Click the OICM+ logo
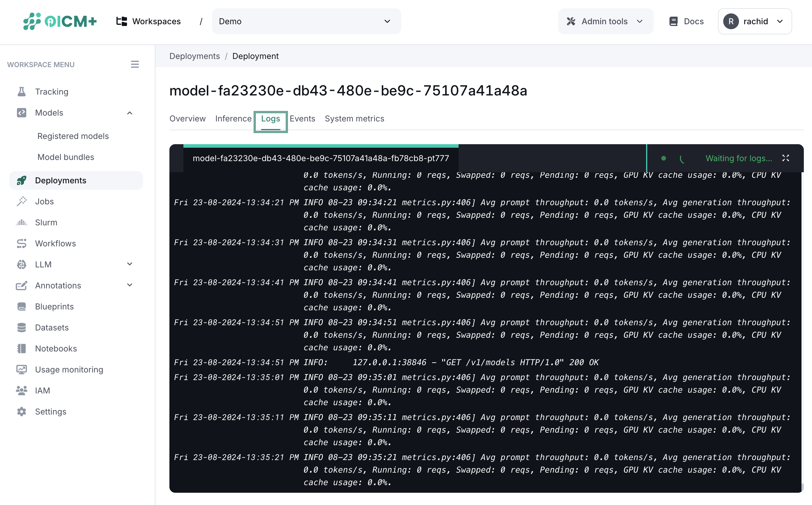 pyautogui.click(x=60, y=21)
